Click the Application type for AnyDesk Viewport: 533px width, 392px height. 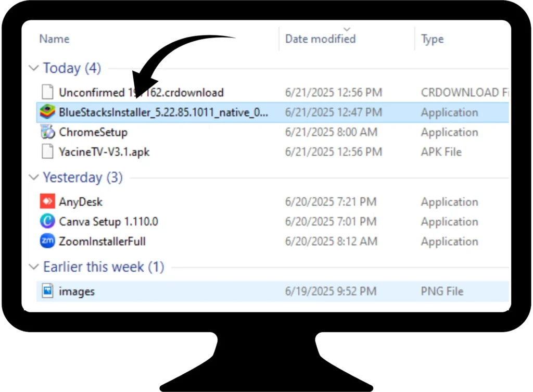click(x=449, y=202)
